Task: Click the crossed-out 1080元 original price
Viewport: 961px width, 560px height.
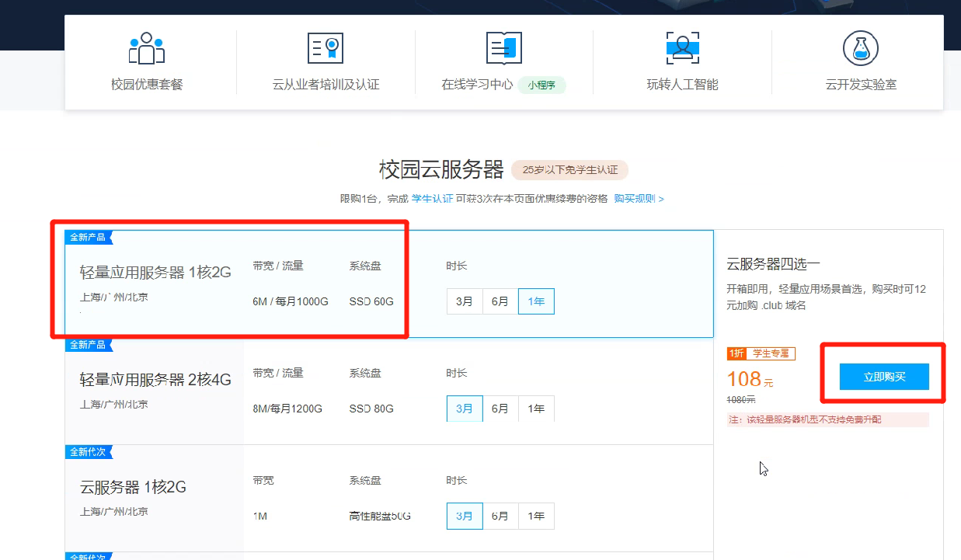Action: point(741,399)
